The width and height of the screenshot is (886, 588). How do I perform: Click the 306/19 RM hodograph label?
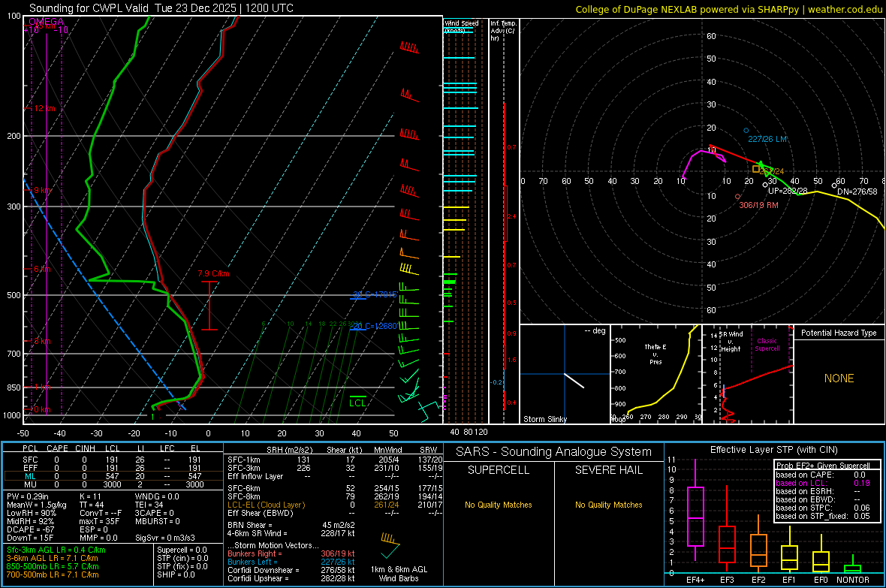point(759,205)
